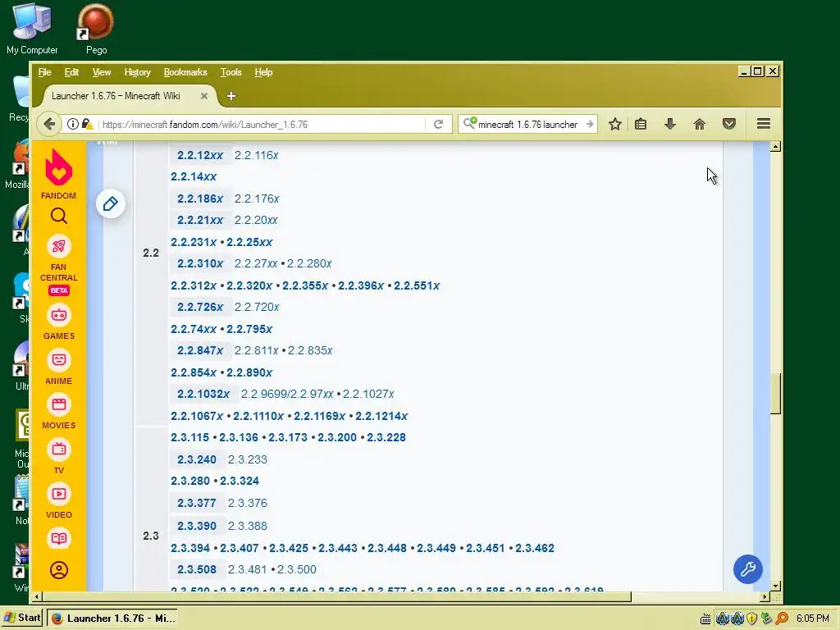Screen dimensions: 840x630
Task: Open the 2.2.310x version link
Action: [x=200, y=263]
